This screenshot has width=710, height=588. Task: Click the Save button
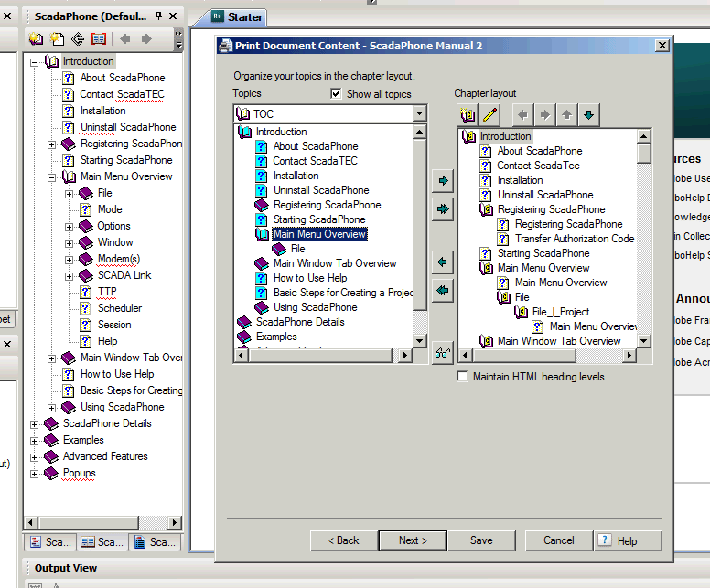[x=481, y=540]
